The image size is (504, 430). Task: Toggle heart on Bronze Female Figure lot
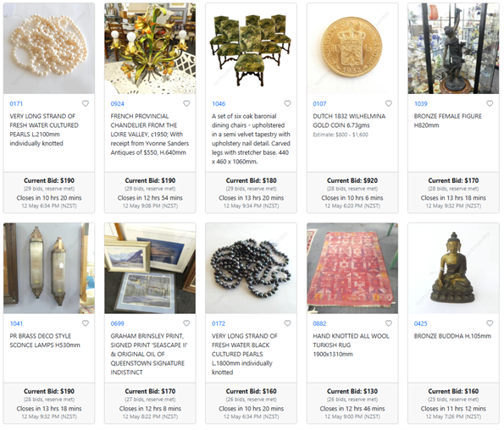(x=490, y=103)
